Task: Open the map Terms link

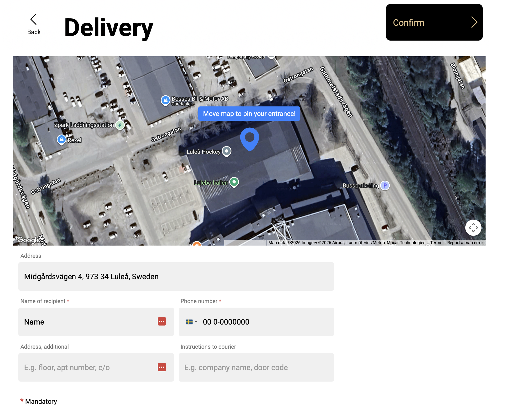Action: tap(436, 242)
